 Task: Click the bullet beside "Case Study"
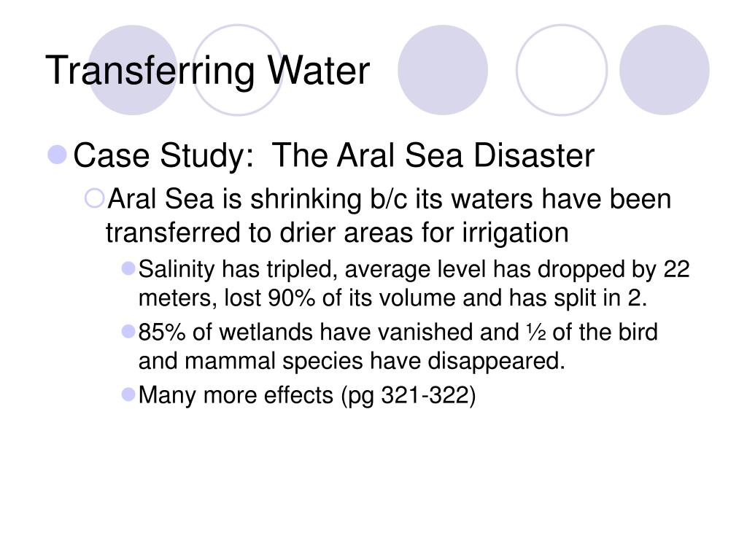pyautogui.click(x=58, y=155)
